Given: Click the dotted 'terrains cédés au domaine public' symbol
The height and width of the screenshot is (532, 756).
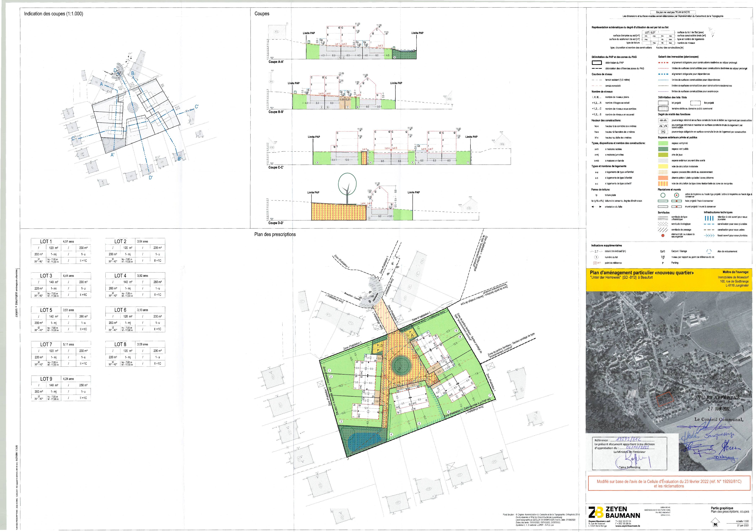Looking at the screenshot, I should click(663, 109).
